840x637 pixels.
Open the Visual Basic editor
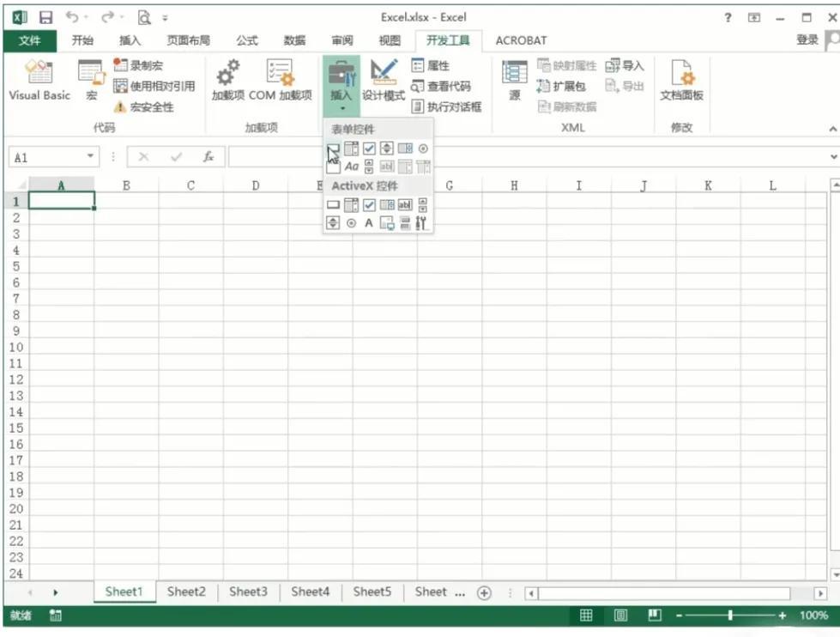pyautogui.click(x=39, y=81)
